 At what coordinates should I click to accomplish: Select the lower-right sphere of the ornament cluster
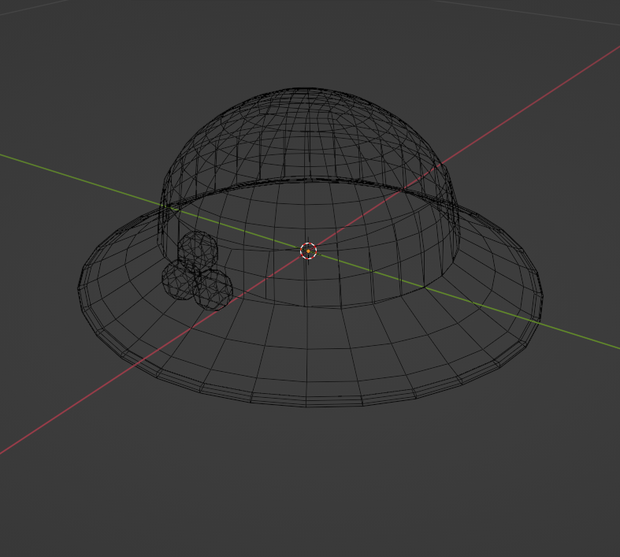(x=214, y=290)
